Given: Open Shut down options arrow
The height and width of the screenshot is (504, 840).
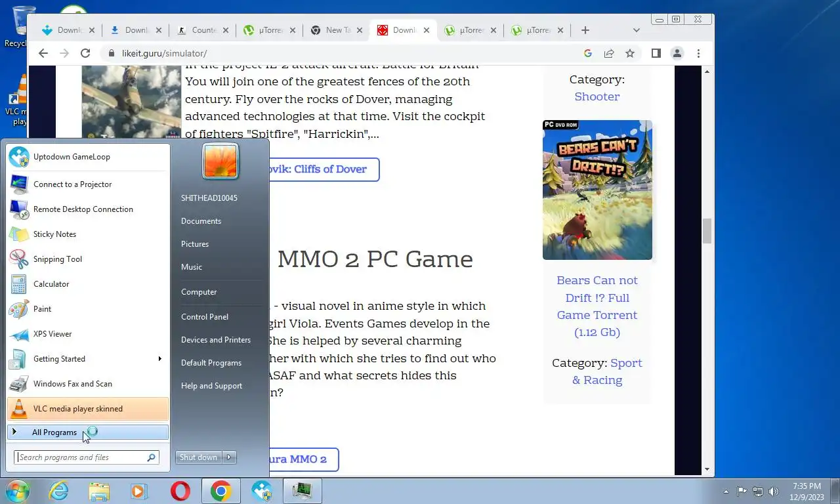Looking at the screenshot, I should tap(228, 457).
